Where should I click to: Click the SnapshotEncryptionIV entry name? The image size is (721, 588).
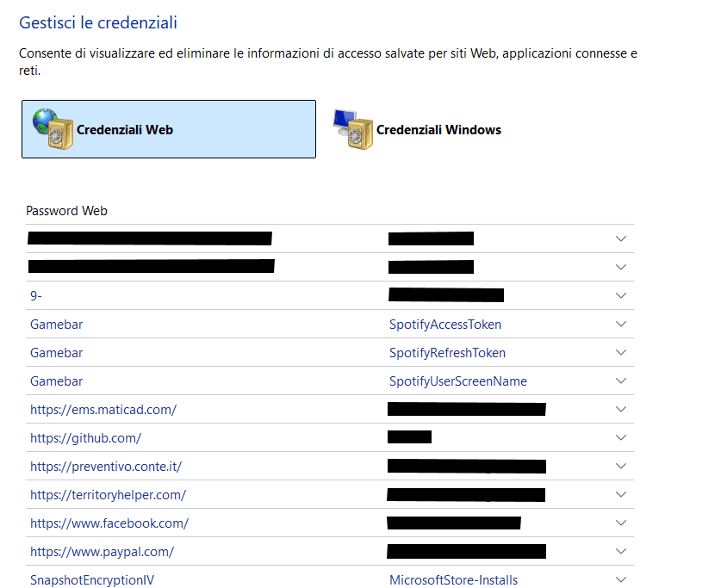[91, 580]
